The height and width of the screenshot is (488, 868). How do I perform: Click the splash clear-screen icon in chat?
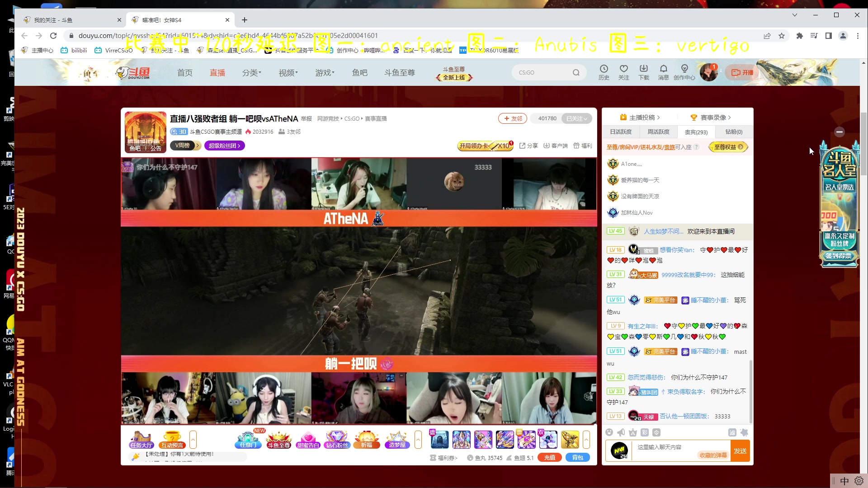(744, 432)
